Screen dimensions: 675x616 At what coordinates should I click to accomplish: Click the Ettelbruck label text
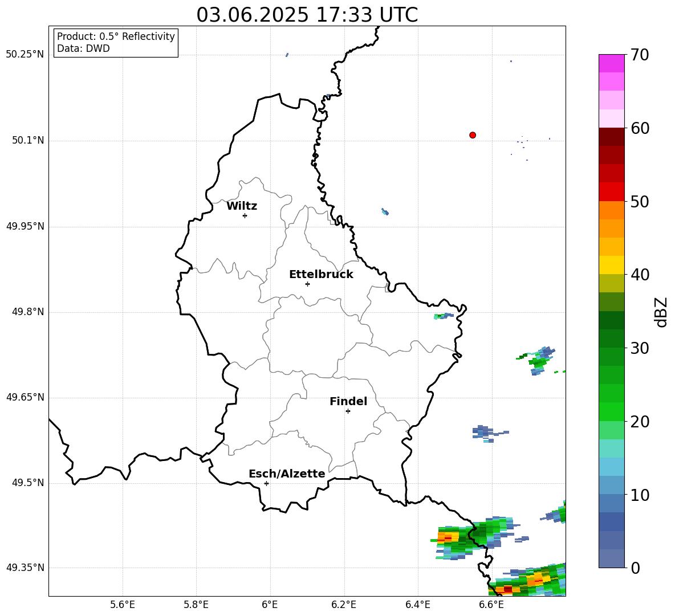(x=321, y=275)
